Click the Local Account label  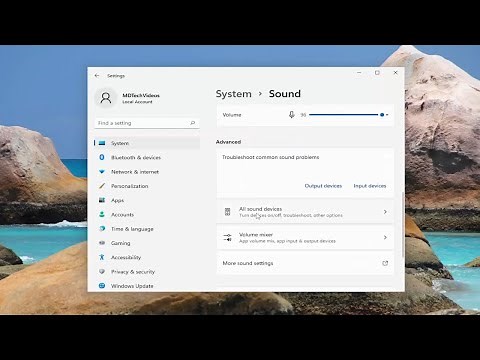[x=137, y=102]
